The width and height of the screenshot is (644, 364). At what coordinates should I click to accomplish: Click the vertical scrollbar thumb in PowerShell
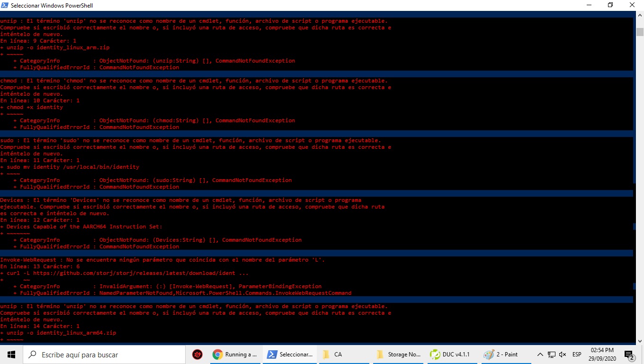tap(640, 32)
